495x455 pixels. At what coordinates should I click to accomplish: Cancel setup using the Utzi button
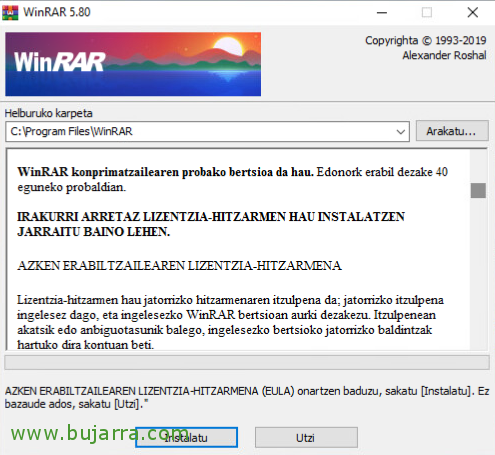click(306, 437)
